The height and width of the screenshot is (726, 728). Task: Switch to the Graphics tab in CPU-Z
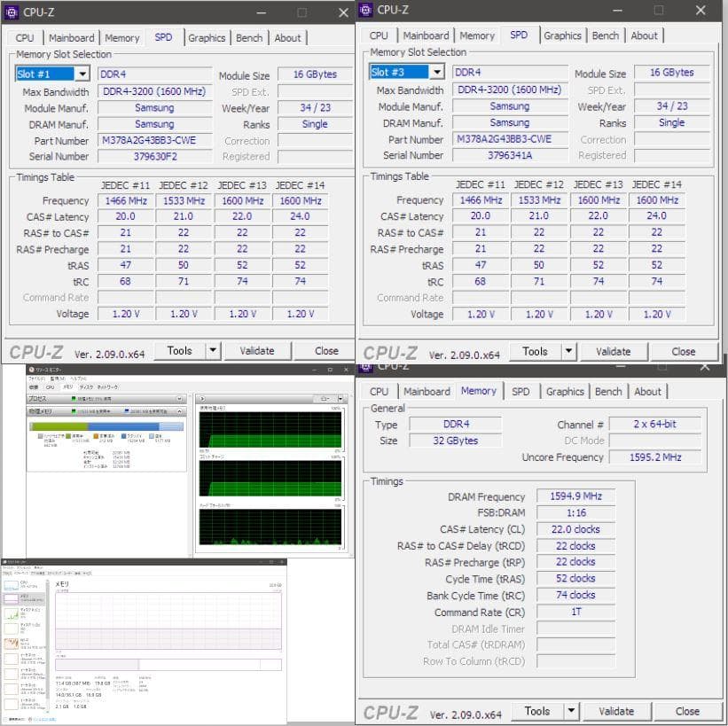coord(207,38)
